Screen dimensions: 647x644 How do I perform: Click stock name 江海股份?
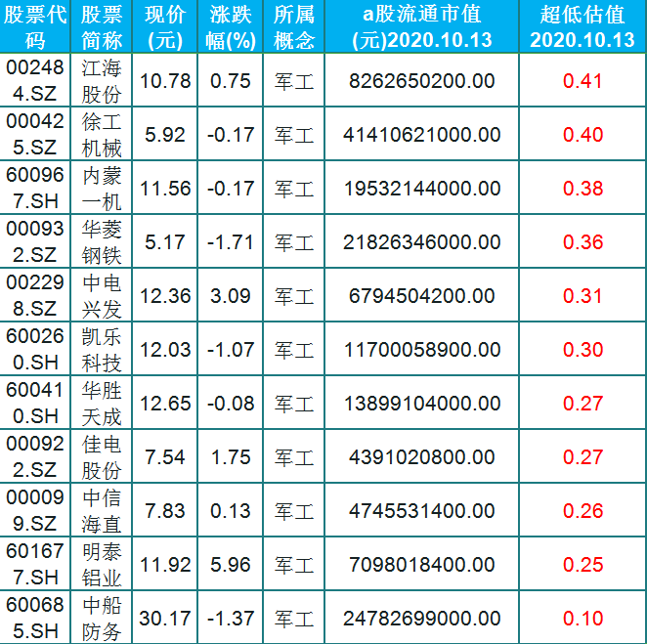(101, 80)
